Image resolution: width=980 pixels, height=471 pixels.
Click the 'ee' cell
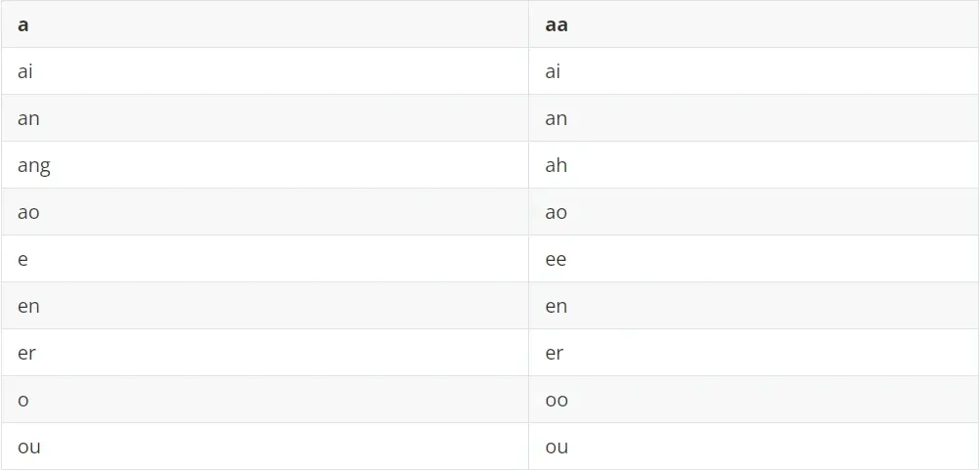pos(754,259)
